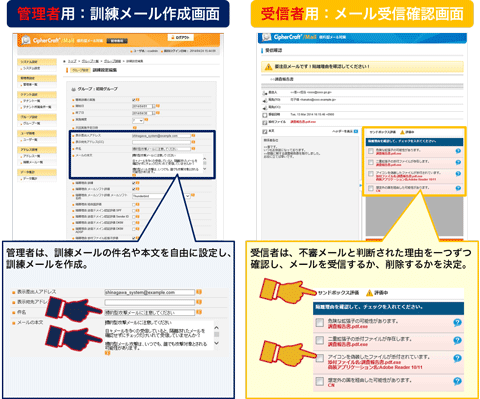Click warning icon in 要注意メール banner
This screenshot has width=480, height=399.
[x=268, y=67]
